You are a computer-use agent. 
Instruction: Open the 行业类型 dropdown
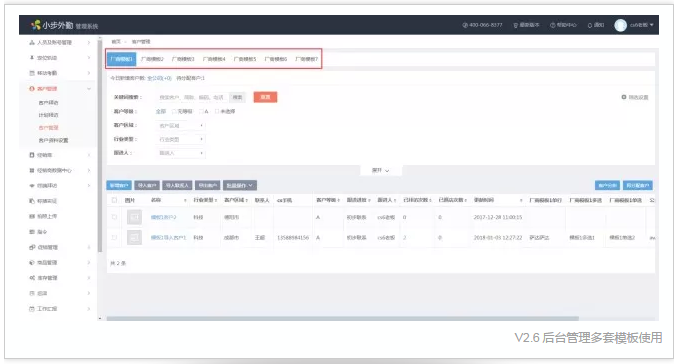pos(181,139)
